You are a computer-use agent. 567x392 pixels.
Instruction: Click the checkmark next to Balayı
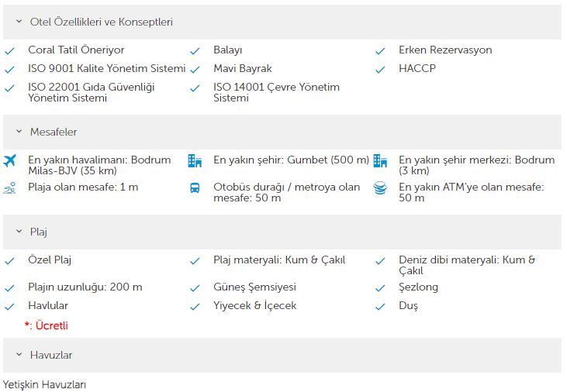click(x=195, y=51)
